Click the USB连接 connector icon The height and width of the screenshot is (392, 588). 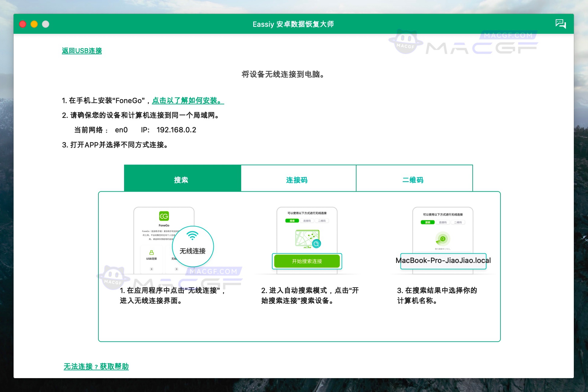point(152,253)
